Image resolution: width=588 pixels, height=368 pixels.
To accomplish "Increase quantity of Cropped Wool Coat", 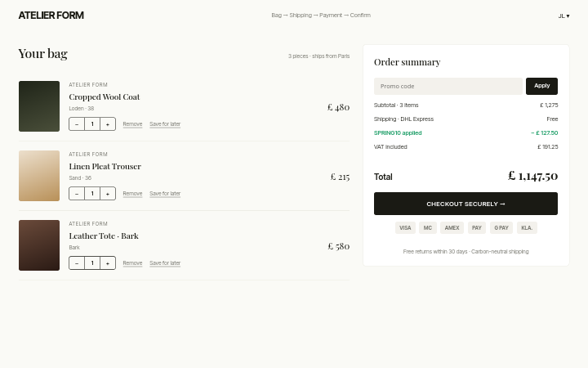I will coord(108,124).
